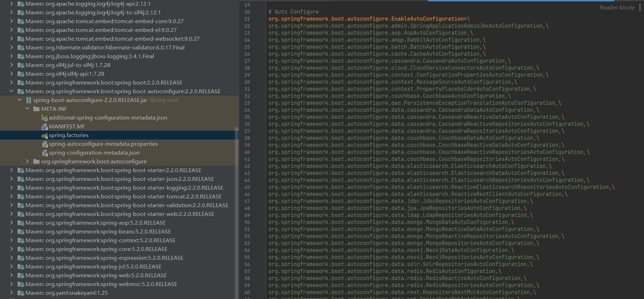The image size is (644, 299).
Task: Click the MANIFEST.MF file icon
Action: pyautogui.click(x=44, y=127)
